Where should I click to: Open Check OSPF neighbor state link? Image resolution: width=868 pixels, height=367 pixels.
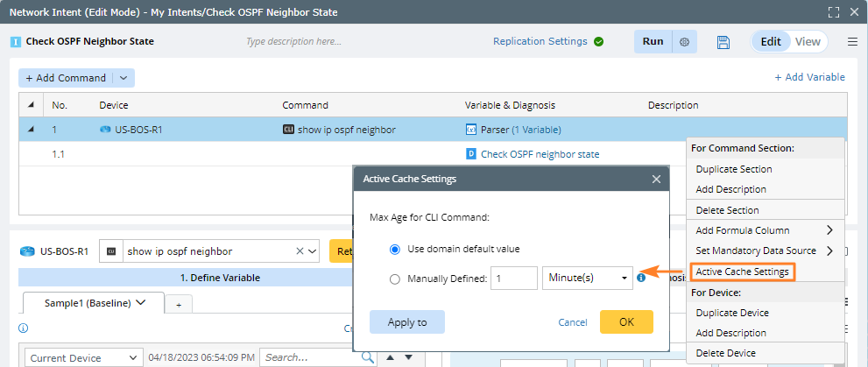540,154
